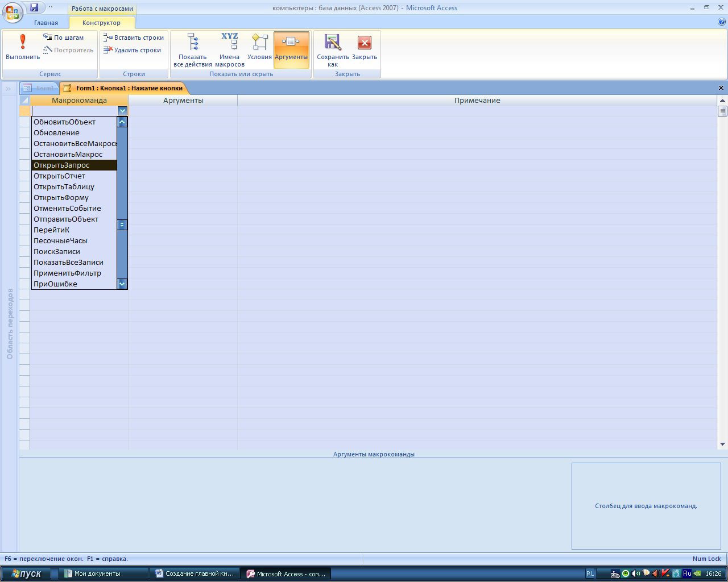Screen dimensions: 728x582
Task: Select highlighted ОткрытьЗапрос action
Action: (74, 165)
